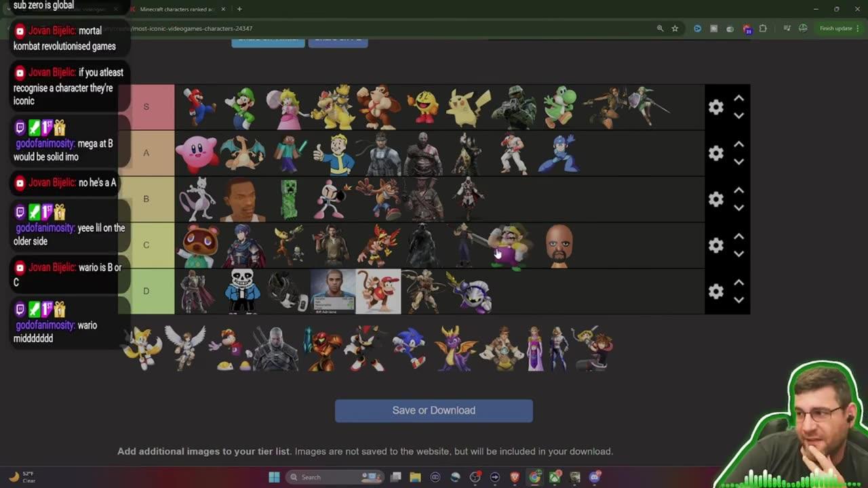Click the Extensions puzzle-piece icon
Image resolution: width=868 pixels, height=488 pixels.
[x=763, y=28]
